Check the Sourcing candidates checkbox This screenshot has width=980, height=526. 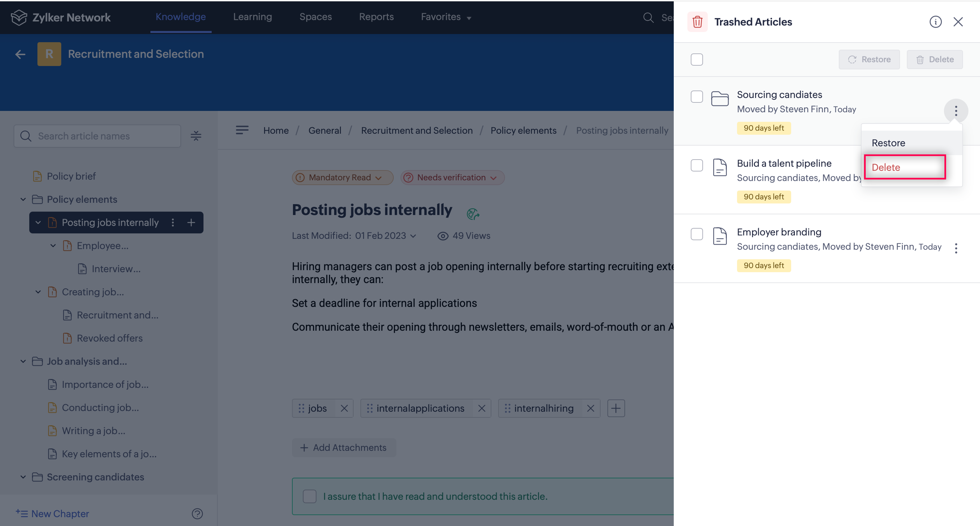click(697, 97)
